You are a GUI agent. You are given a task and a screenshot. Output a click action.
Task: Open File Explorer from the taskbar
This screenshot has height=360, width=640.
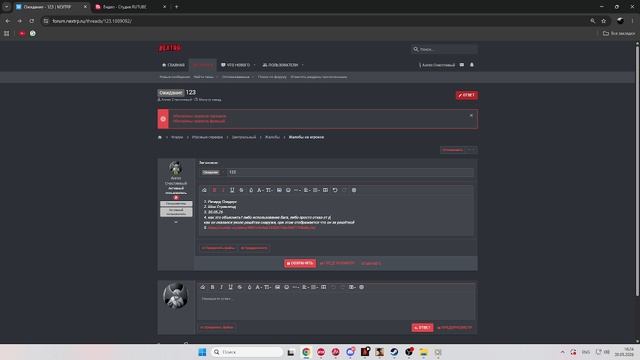423,352
